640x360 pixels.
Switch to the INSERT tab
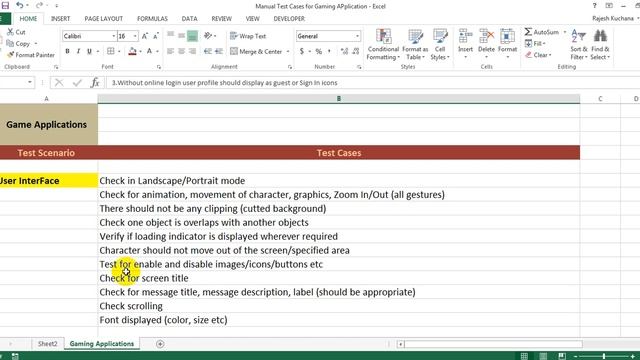60,19
